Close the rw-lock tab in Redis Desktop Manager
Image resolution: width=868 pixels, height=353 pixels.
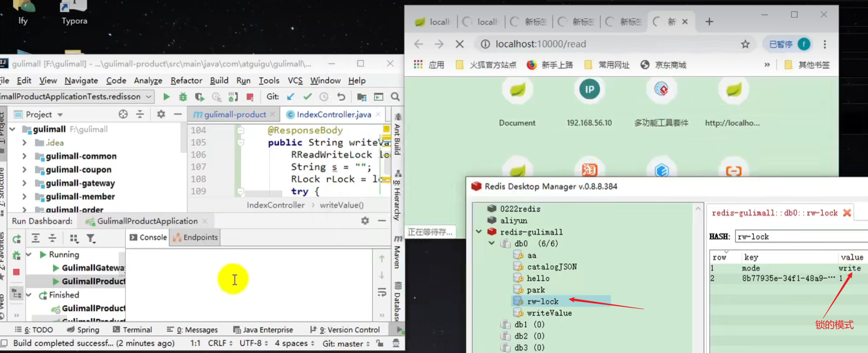(847, 213)
